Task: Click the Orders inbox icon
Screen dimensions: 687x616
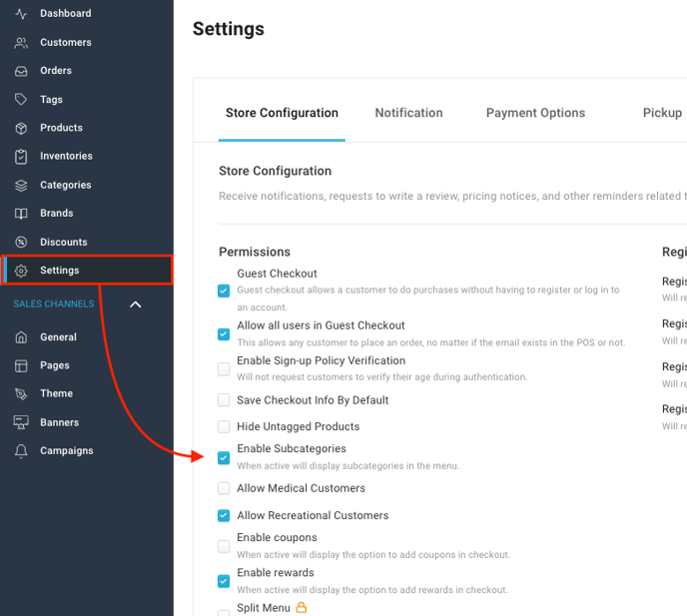Action: pyautogui.click(x=21, y=71)
